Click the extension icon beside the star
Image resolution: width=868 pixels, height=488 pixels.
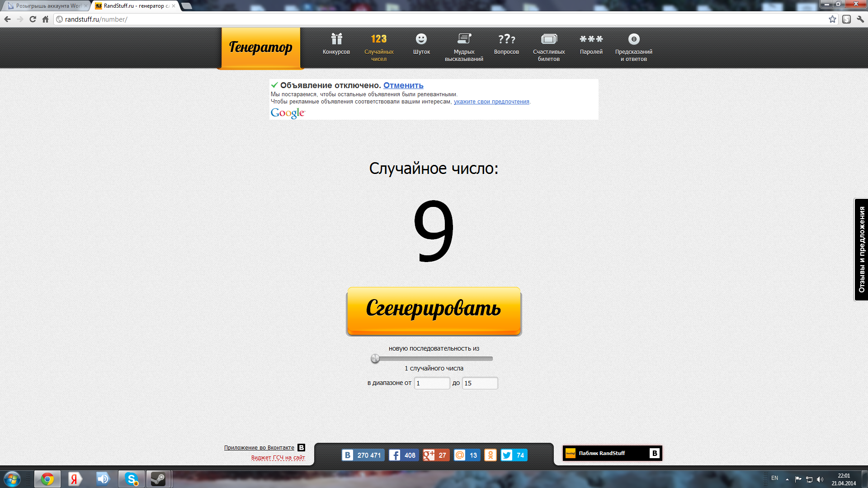point(847,19)
